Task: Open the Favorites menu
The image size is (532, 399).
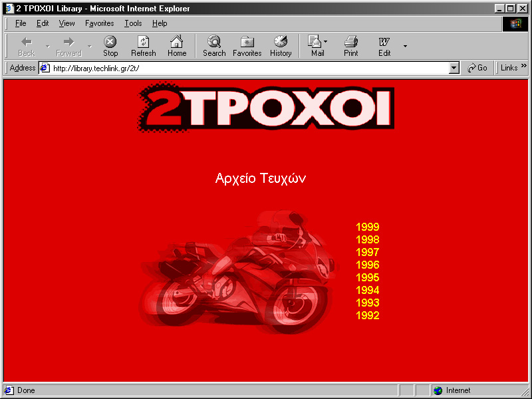Action: pyautogui.click(x=99, y=23)
